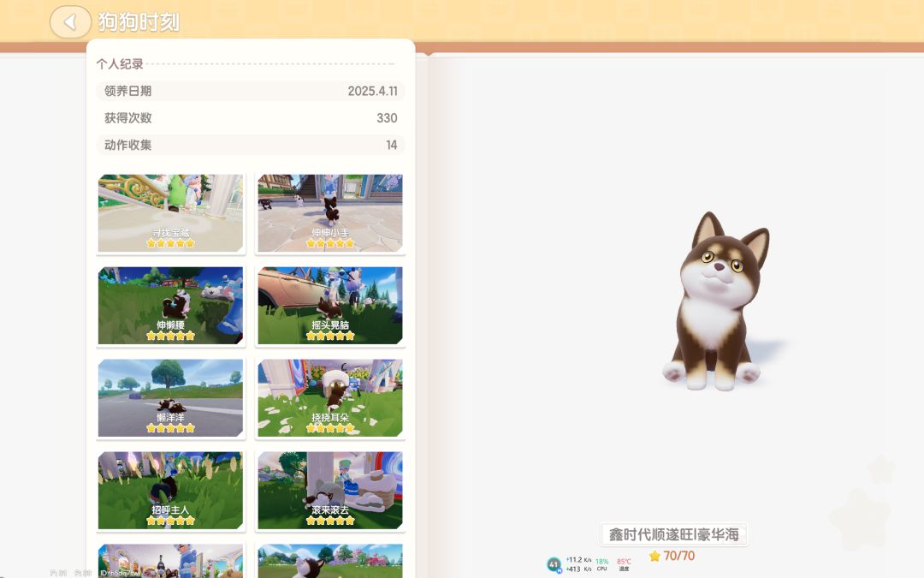924x578 pixels.
Task: Click the 获得次数 record row
Action: click(251, 118)
